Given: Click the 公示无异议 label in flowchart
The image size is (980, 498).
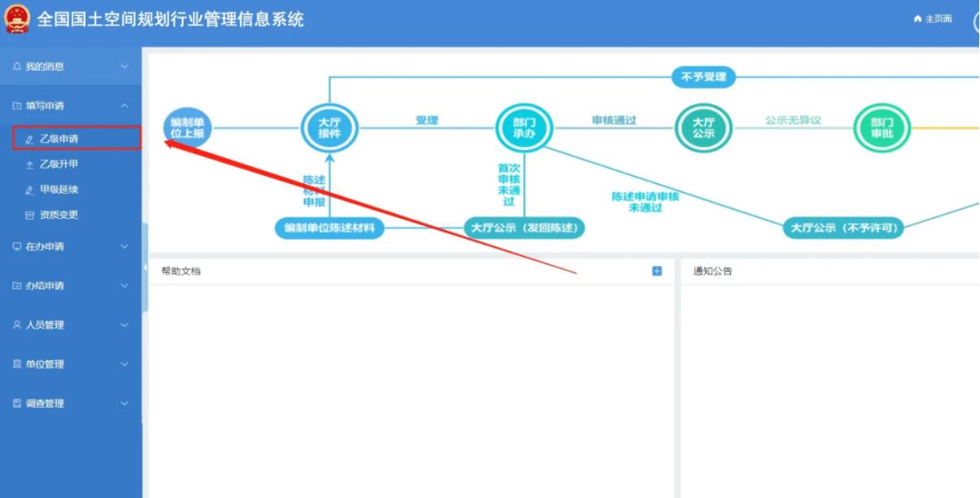Looking at the screenshot, I should click(x=793, y=120).
